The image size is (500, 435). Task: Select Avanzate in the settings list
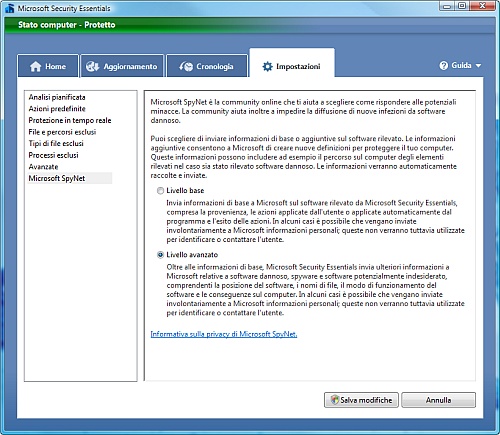pos(43,167)
